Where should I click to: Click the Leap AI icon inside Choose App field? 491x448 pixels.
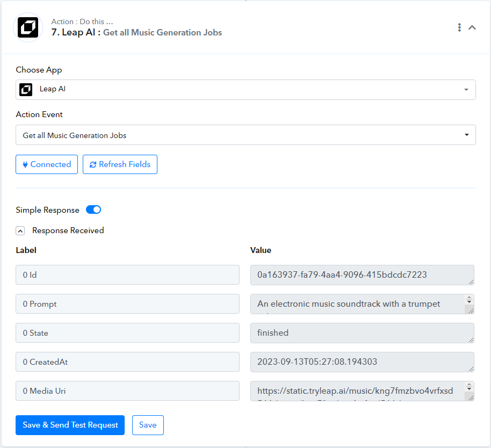26,90
